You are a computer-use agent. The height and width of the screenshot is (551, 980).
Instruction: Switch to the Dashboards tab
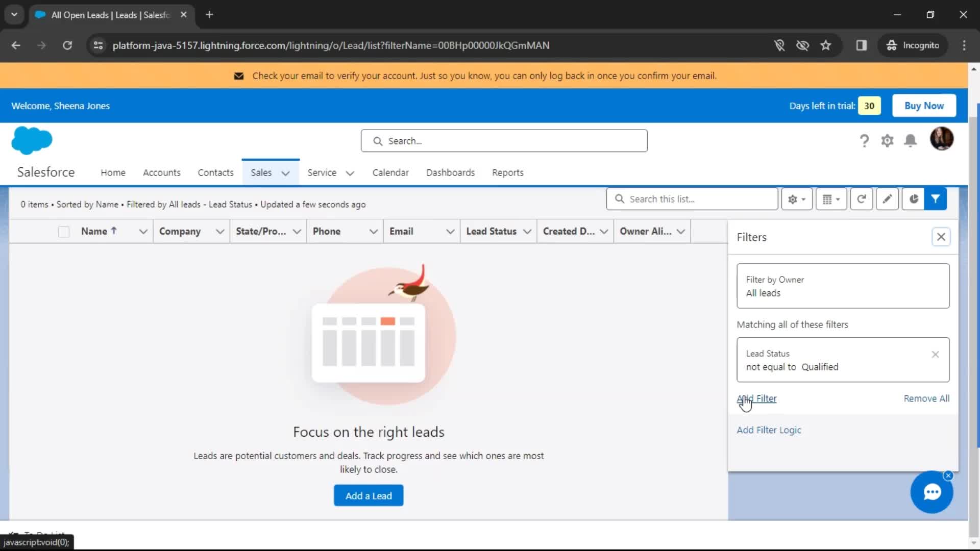click(450, 172)
